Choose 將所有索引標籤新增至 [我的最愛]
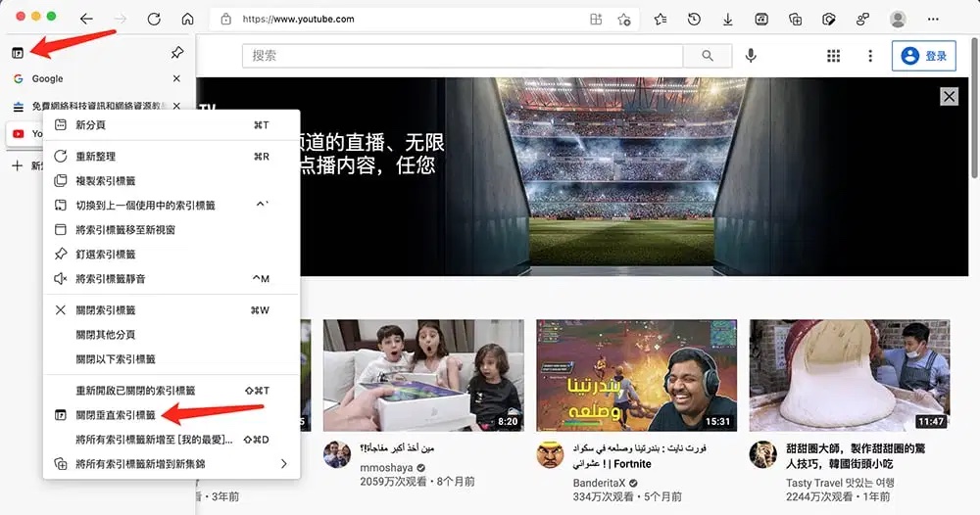The image size is (980, 515). pyautogui.click(x=171, y=440)
